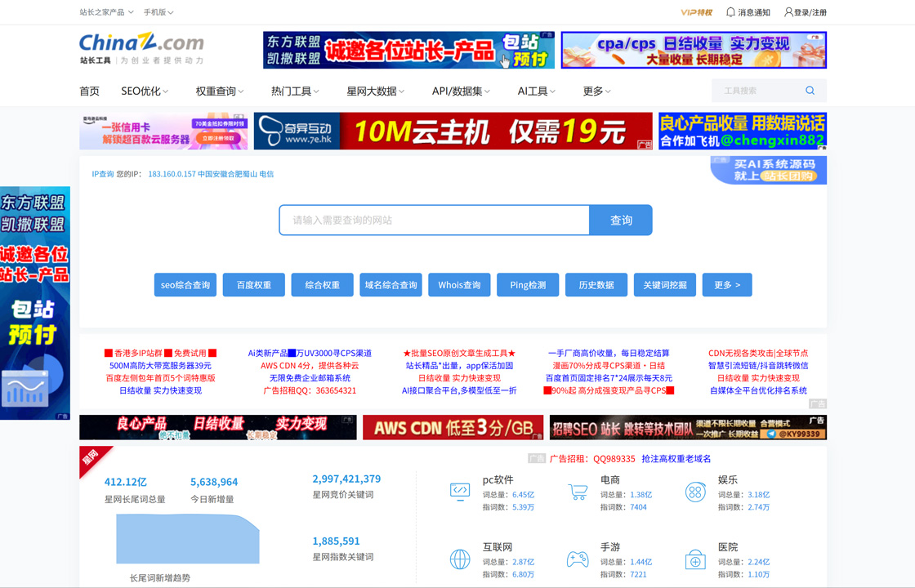Focus the website query input field

pos(434,220)
